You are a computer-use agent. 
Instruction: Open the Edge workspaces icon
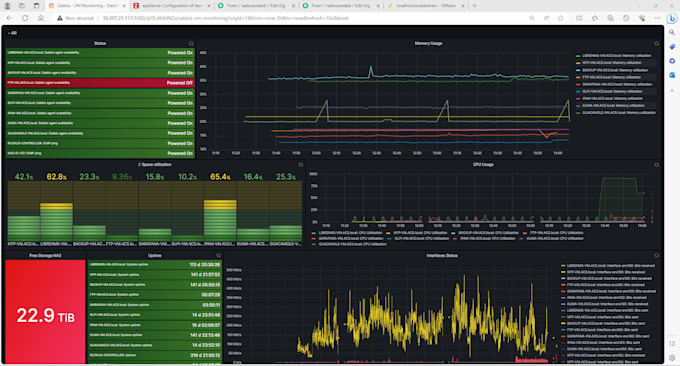pyautogui.click(x=22, y=6)
